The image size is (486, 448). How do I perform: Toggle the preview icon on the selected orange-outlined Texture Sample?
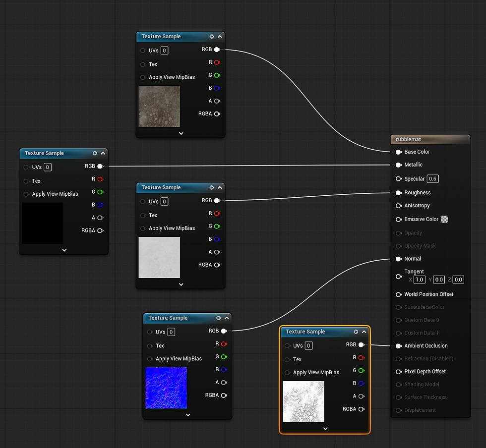pos(356,332)
